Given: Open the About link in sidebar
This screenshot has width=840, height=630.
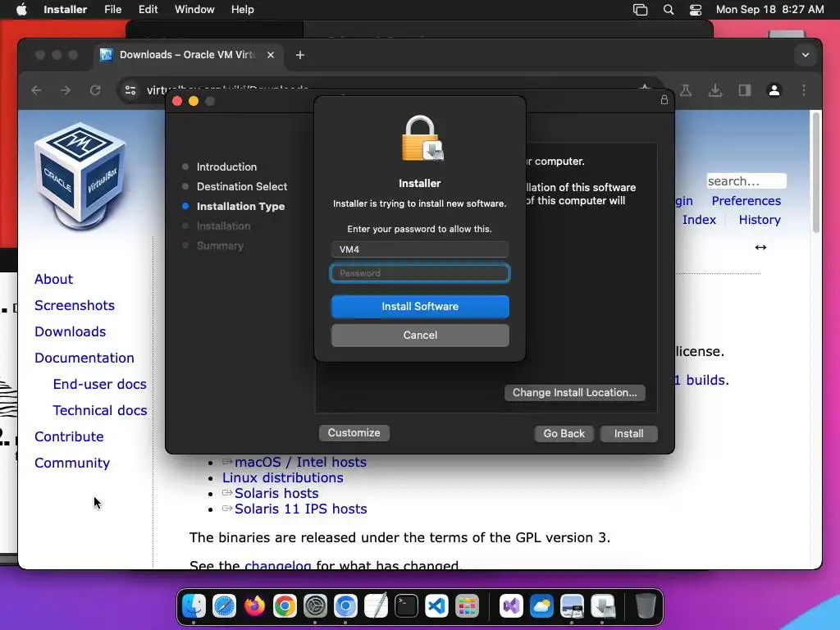Looking at the screenshot, I should pos(53,279).
